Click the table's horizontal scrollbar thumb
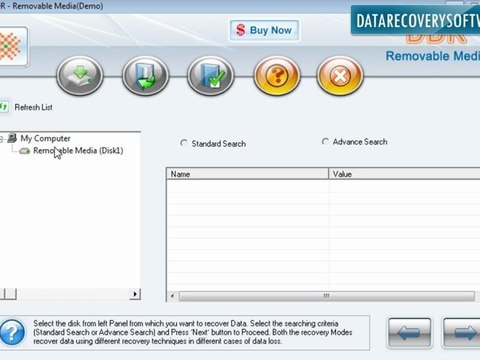 (x=327, y=296)
